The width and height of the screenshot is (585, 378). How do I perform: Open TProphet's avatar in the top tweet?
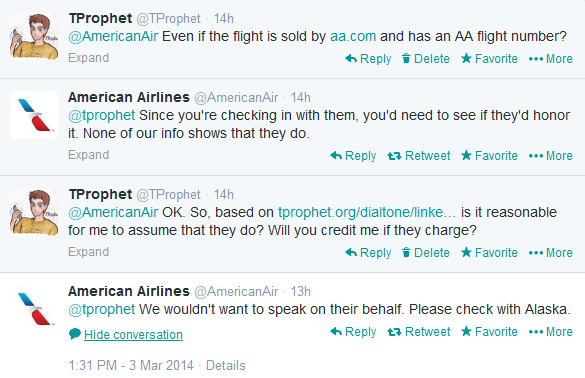34,36
